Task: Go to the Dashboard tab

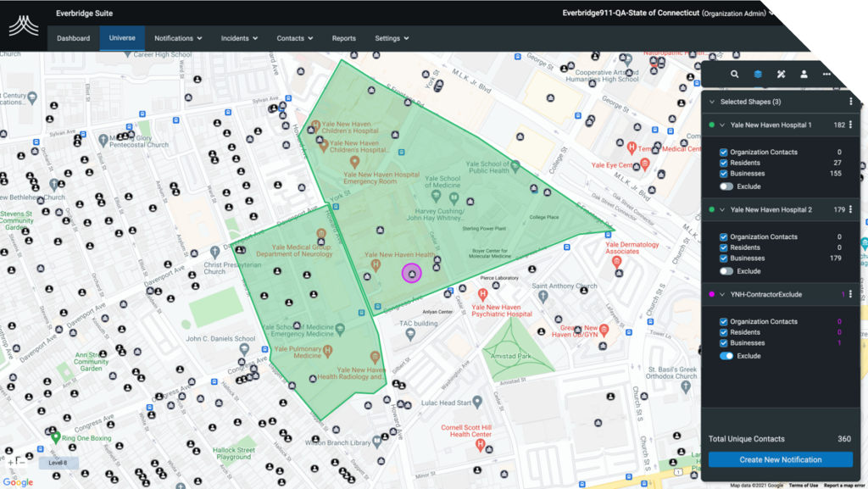Action: (73, 38)
